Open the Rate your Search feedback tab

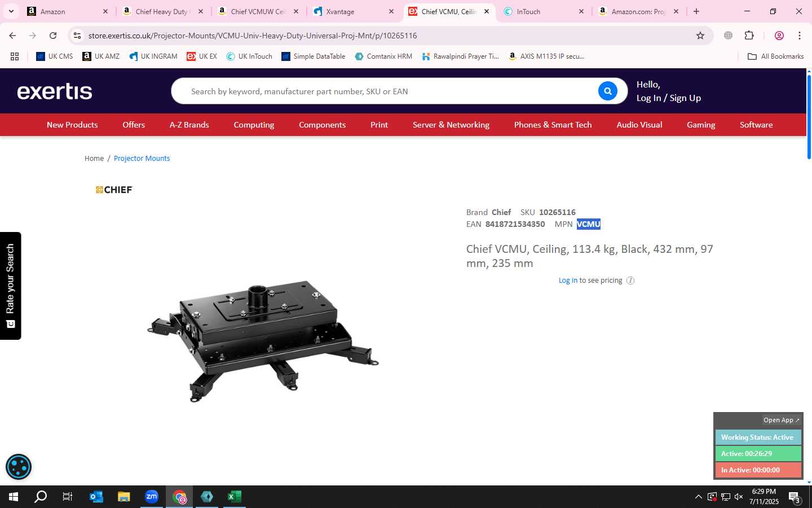click(10, 286)
